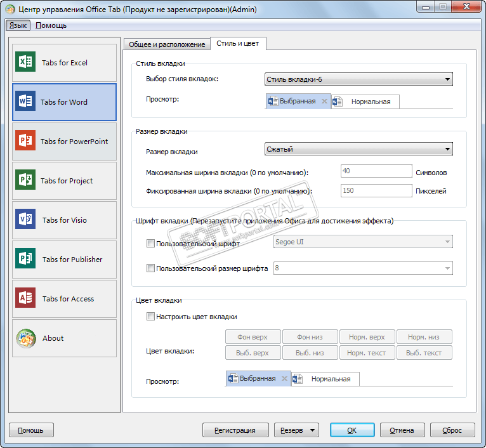Select the Tabs for Excel icon
This screenshot has width=486, height=448.
pyautogui.click(x=25, y=62)
